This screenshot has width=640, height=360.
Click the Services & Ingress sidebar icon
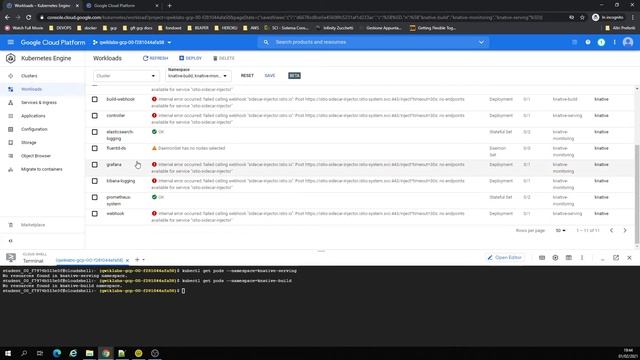(11, 102)
